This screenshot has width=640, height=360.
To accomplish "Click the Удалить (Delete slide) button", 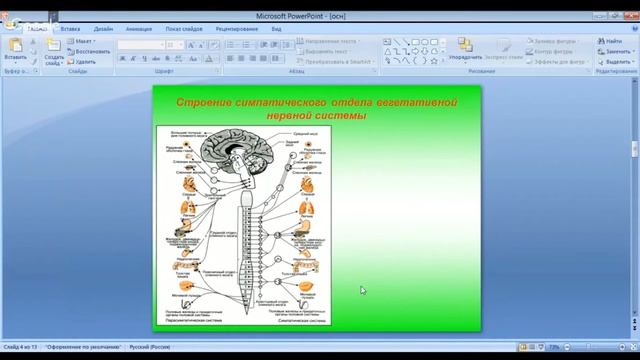I will point(82,62).
